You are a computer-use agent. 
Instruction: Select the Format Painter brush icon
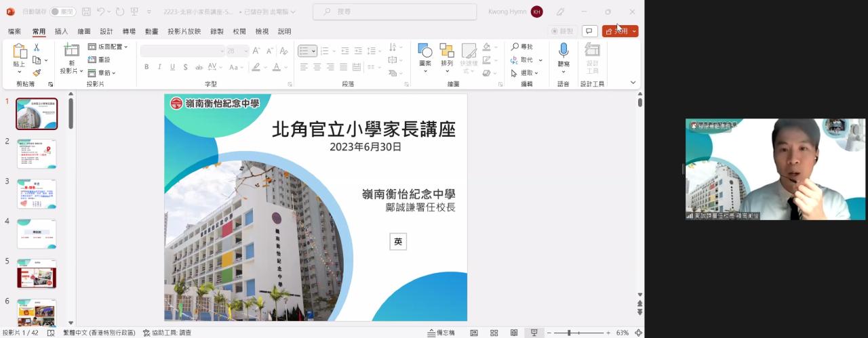pos(37,72)
